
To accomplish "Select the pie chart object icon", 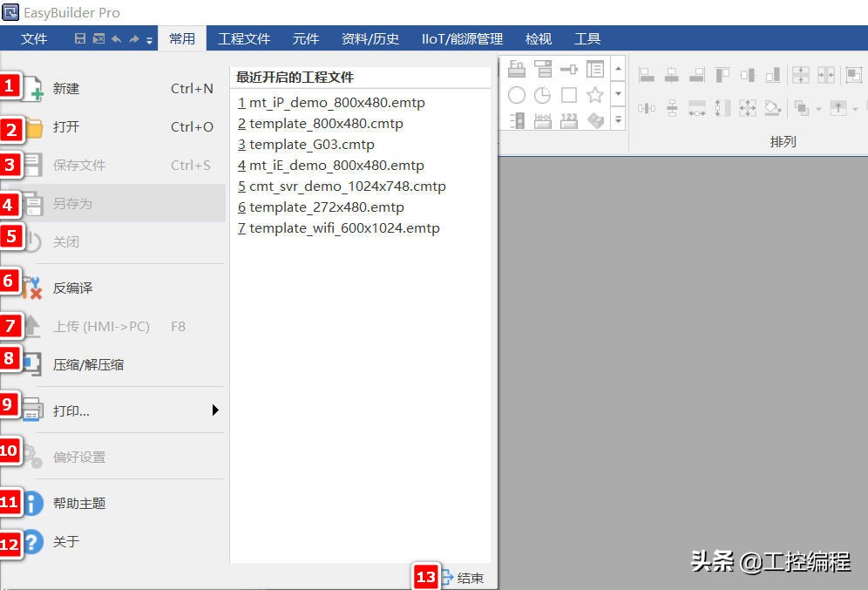I will (x=543, y=95).
